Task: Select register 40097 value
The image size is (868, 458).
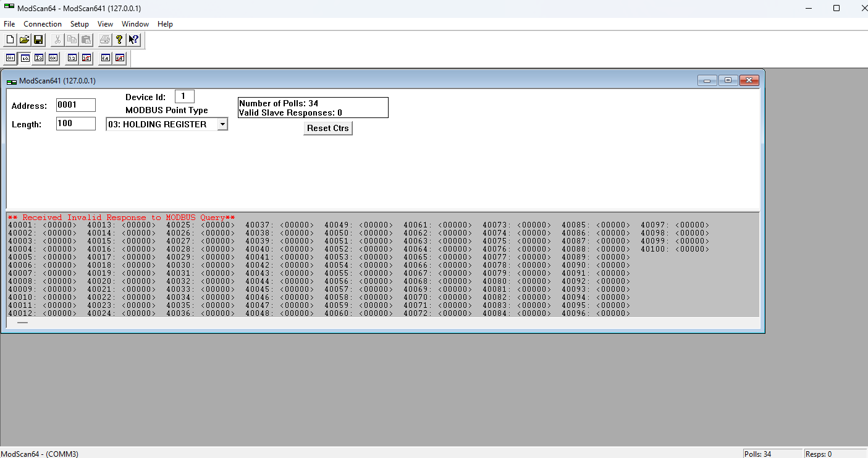Action: click(x=693, y=225)
